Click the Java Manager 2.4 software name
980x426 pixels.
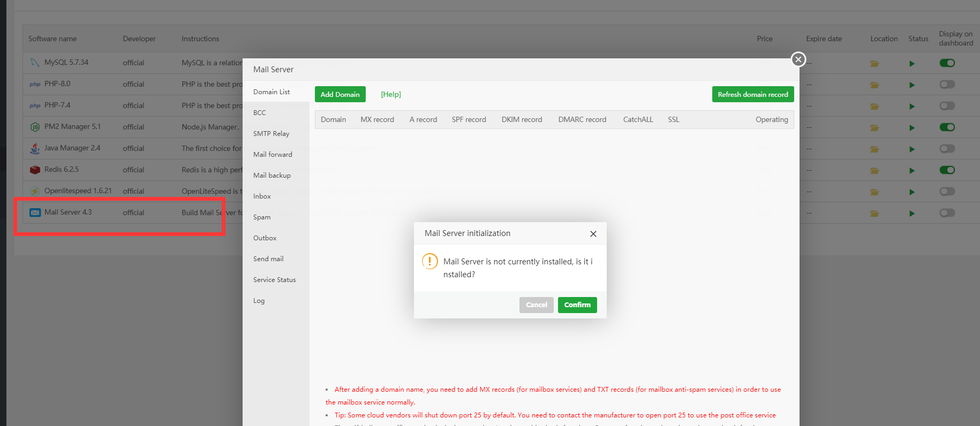pyautogui.click(x=72, y=148)
